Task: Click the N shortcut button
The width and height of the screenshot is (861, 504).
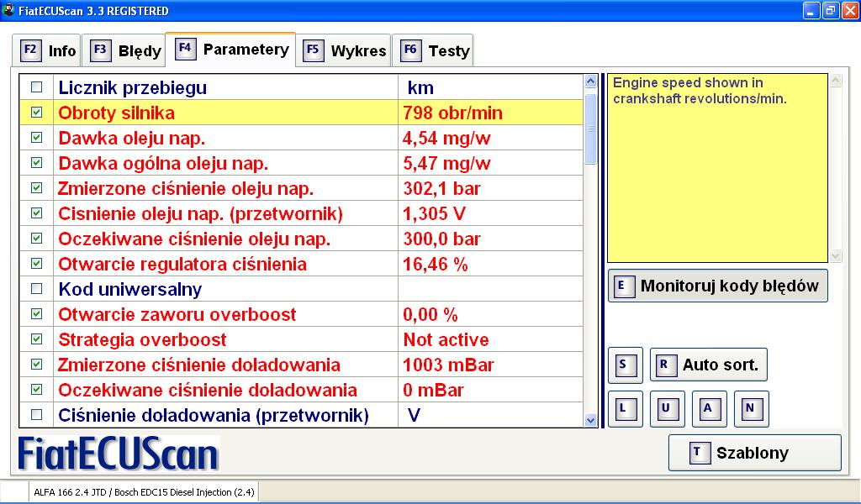Action: [751, 408]
